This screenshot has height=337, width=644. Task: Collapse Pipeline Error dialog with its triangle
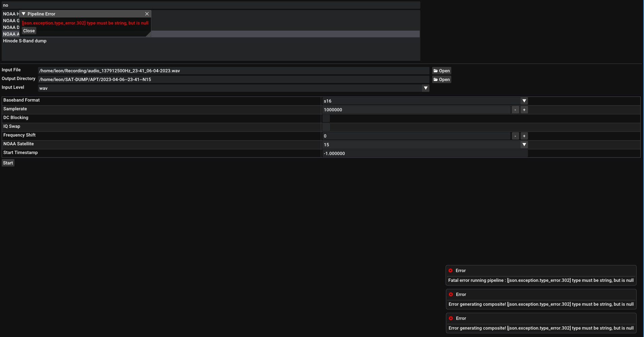point(23,14)
